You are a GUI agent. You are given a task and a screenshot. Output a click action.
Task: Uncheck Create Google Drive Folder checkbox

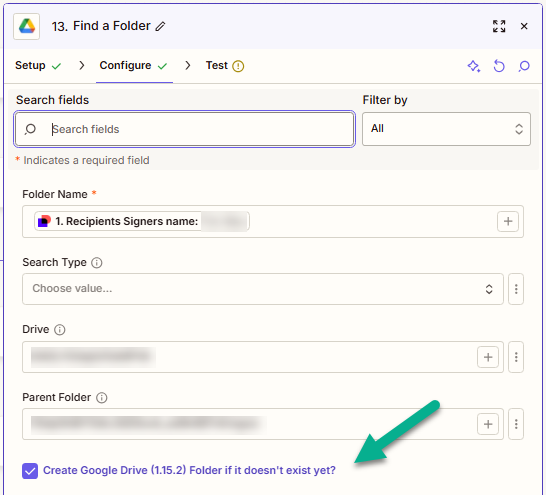point(30,471)
